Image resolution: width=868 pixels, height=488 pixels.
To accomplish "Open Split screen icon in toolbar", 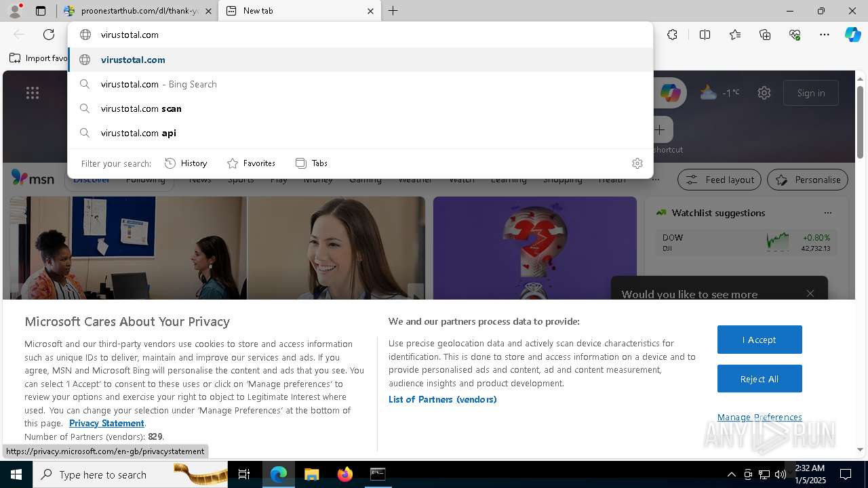I will 705,35.
